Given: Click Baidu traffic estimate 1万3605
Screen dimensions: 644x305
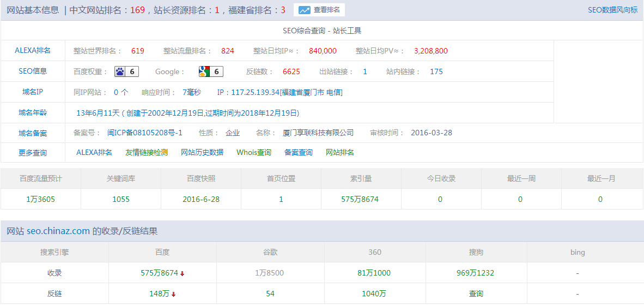Looking at the screenshot, I should click(x=41, y=199).
